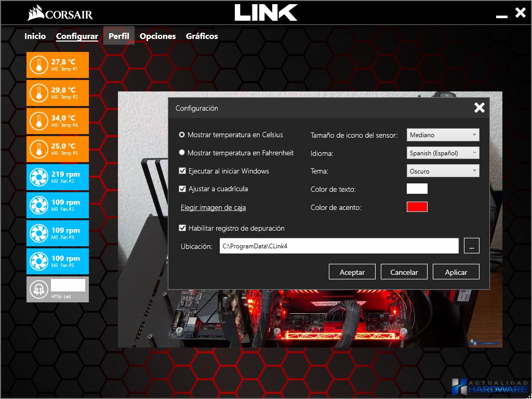Disable Ajustar a cuadrícula checkbox

click(182, 189)
